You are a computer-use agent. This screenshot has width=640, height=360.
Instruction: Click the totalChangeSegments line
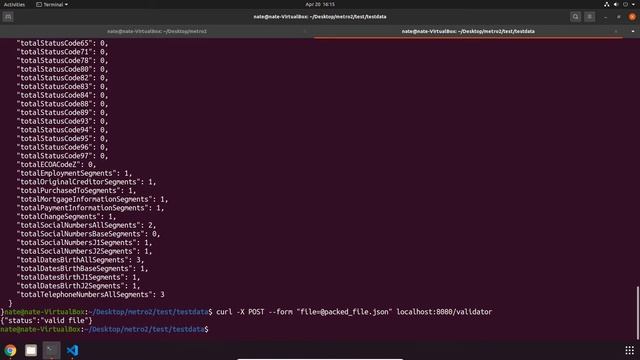point(67,217)
